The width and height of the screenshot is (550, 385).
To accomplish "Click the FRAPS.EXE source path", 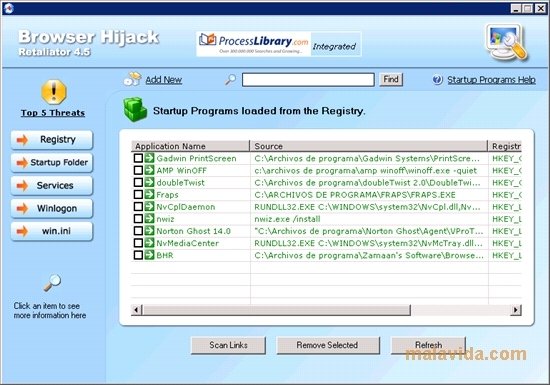I will (x=355, y=195).
